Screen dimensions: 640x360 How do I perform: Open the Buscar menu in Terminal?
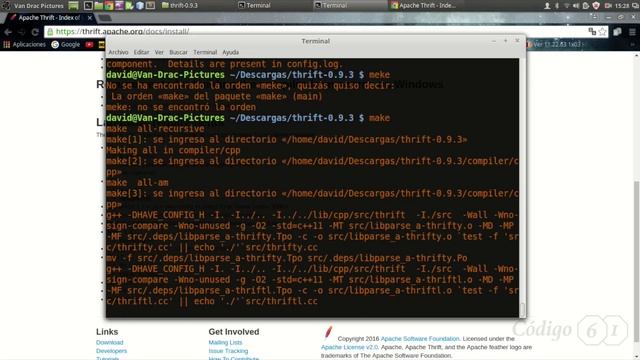[x=178, y=52]
